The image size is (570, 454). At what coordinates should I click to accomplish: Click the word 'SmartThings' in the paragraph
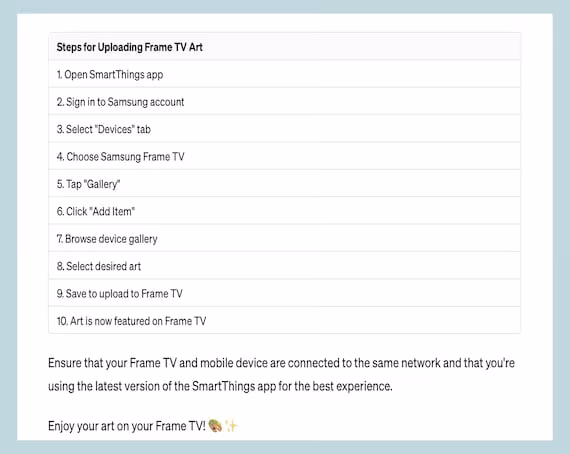pos(223,386)
